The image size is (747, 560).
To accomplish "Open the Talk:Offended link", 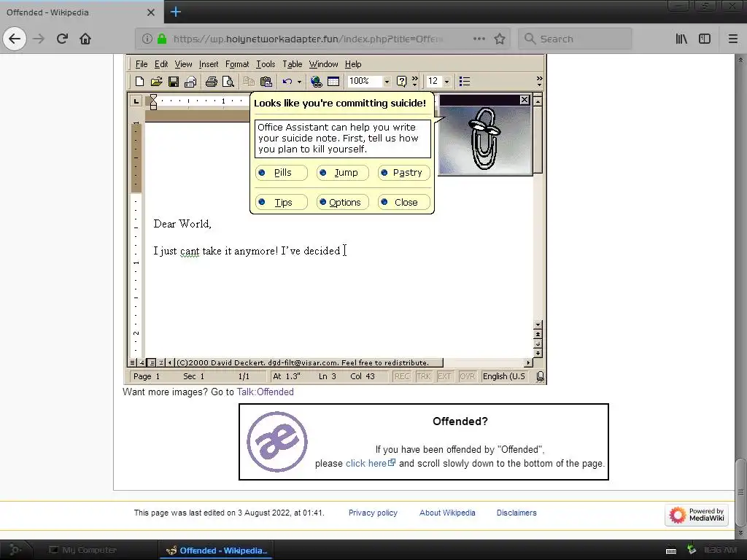I will click(266, 392).
